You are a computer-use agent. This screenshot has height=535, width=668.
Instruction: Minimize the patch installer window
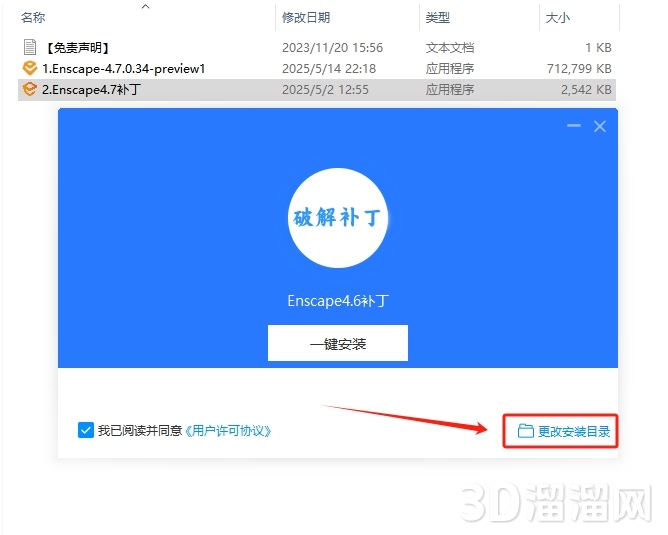pyautogui.click(x=573, y=126)
